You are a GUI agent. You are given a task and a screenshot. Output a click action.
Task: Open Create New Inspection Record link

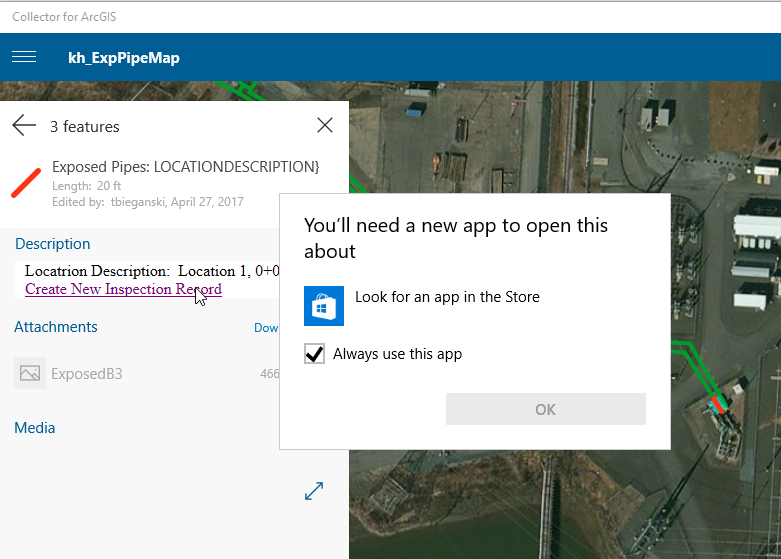(123, 289)
